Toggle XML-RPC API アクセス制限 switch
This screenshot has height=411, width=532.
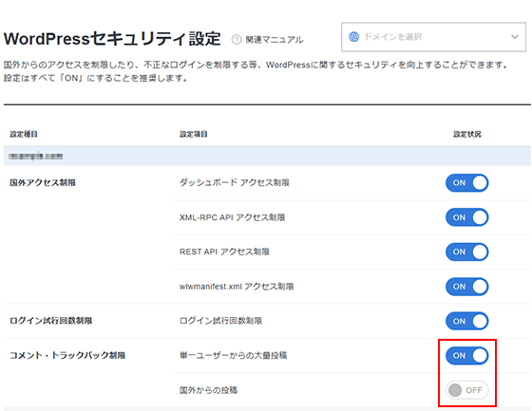click(x=466, y=217)
